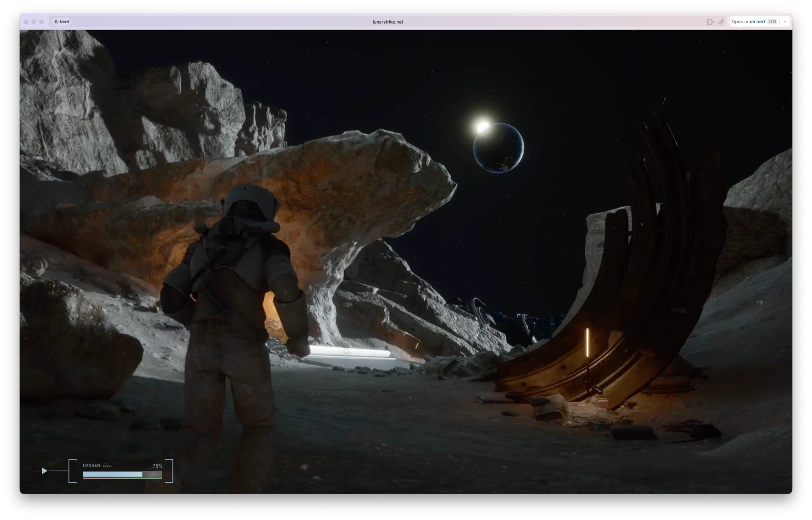The height and width of the screenshot is (520, 812).
Task: Minimize the browser window
Action: point(34,22)
